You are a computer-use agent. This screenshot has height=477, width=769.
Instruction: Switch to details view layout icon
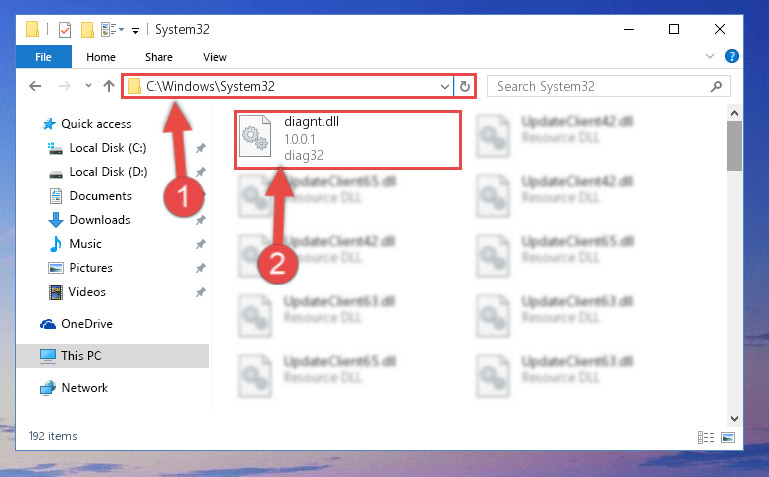(x=706, y=437)
